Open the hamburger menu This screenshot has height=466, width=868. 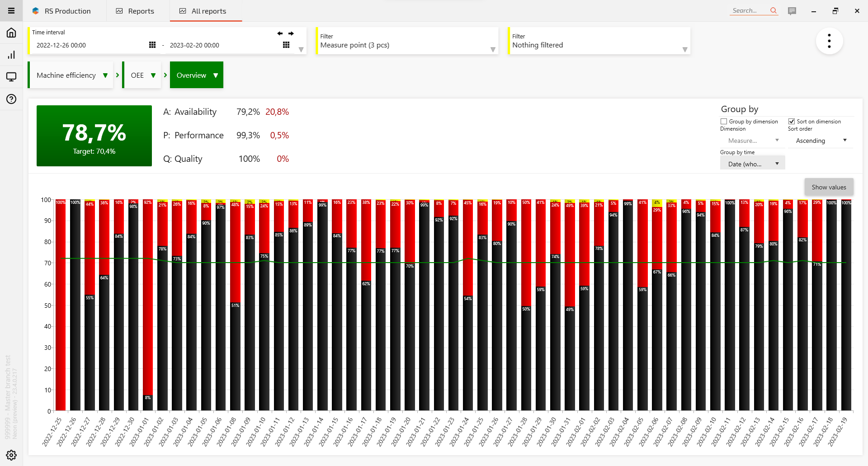(x=11, y=11)
